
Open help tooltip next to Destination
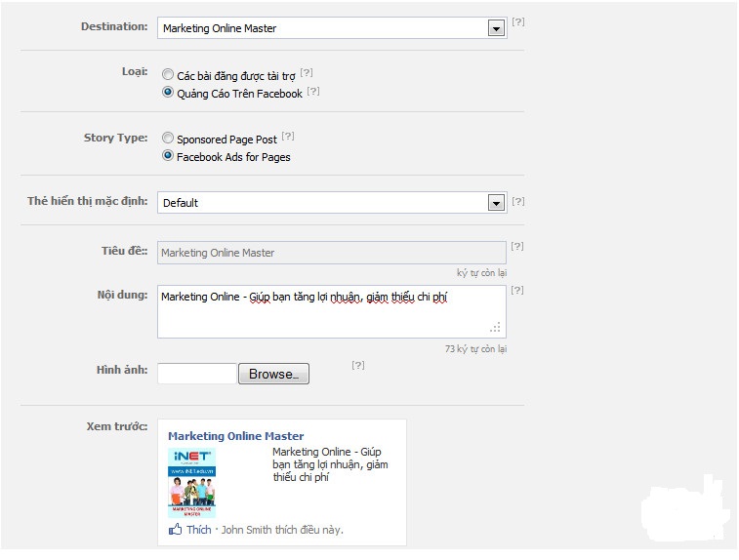coord(518,21)
